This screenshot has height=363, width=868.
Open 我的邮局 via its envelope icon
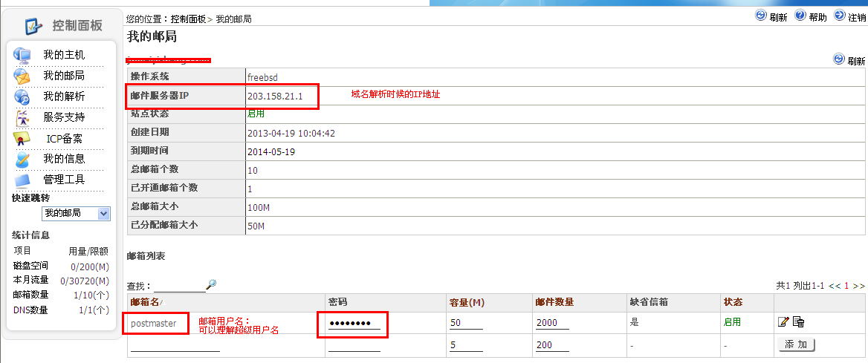tap(22, 76)
